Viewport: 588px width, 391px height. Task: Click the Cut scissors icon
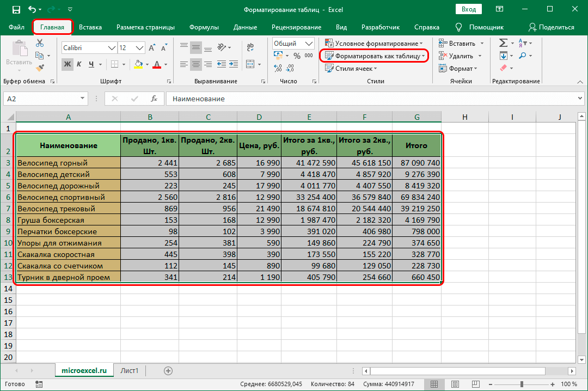[39, 44]
